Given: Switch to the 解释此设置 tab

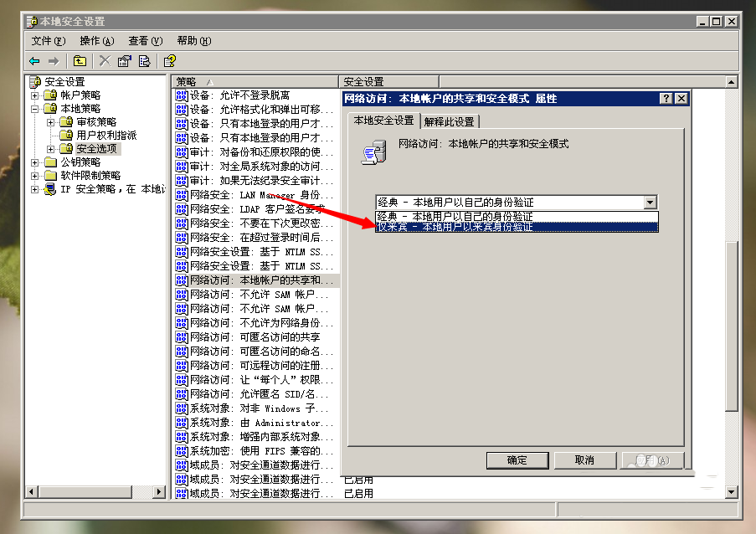Looking at the screenshot, I should (450, 121).
